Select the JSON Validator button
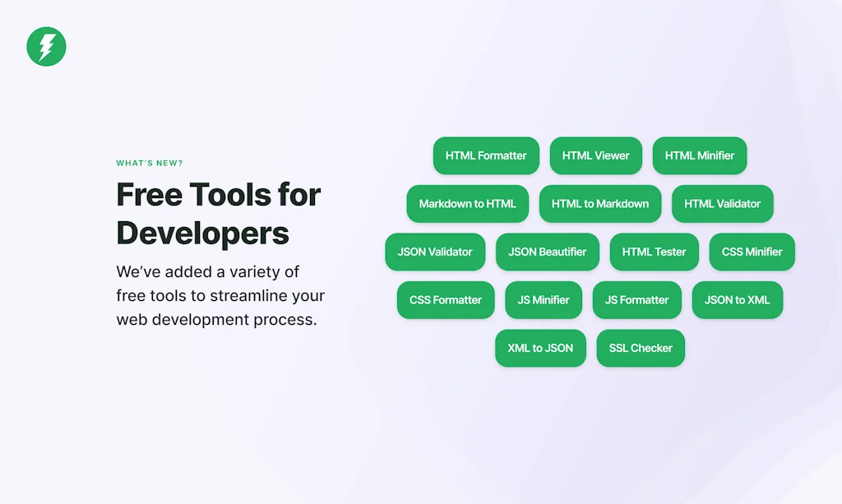The width and height of the screenshot is (842, 504). click(x=435, y=252)
